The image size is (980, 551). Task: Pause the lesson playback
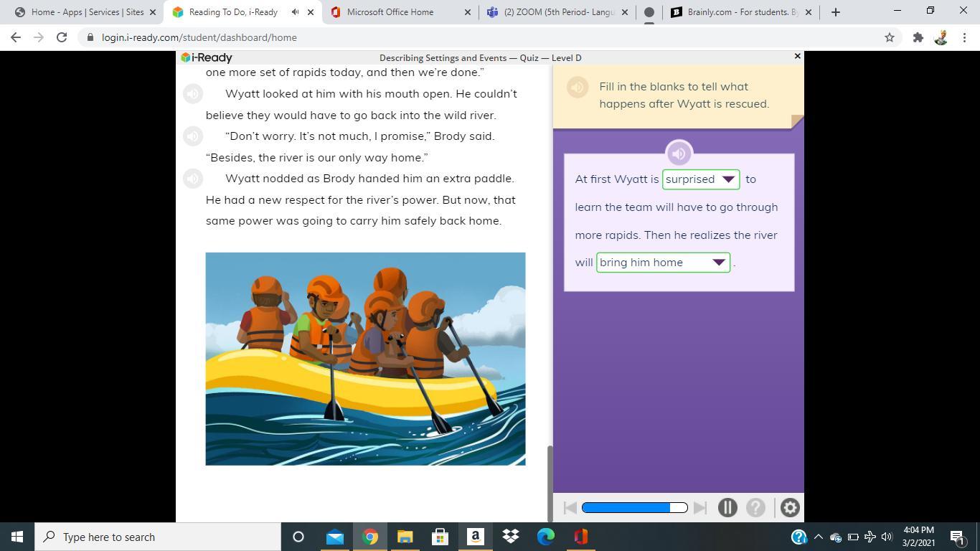(727, 507)
